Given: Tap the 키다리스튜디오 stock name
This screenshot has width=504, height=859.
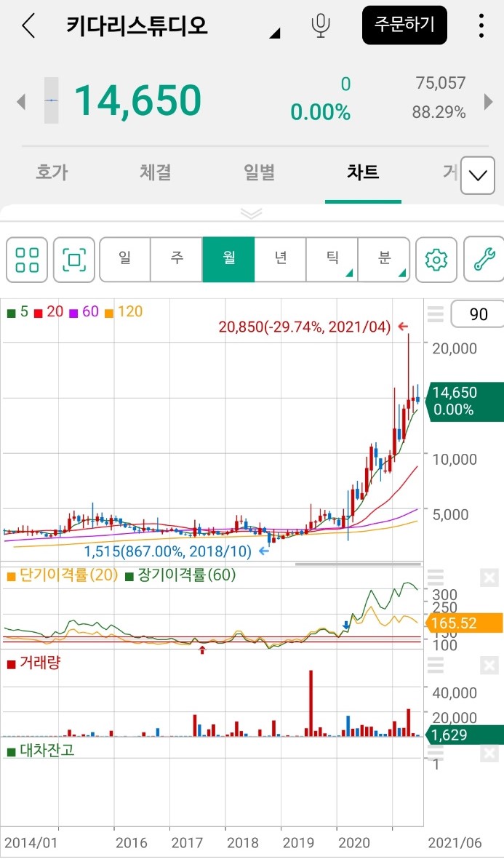Looking at the screenshot, I should [x=137, y=25].
